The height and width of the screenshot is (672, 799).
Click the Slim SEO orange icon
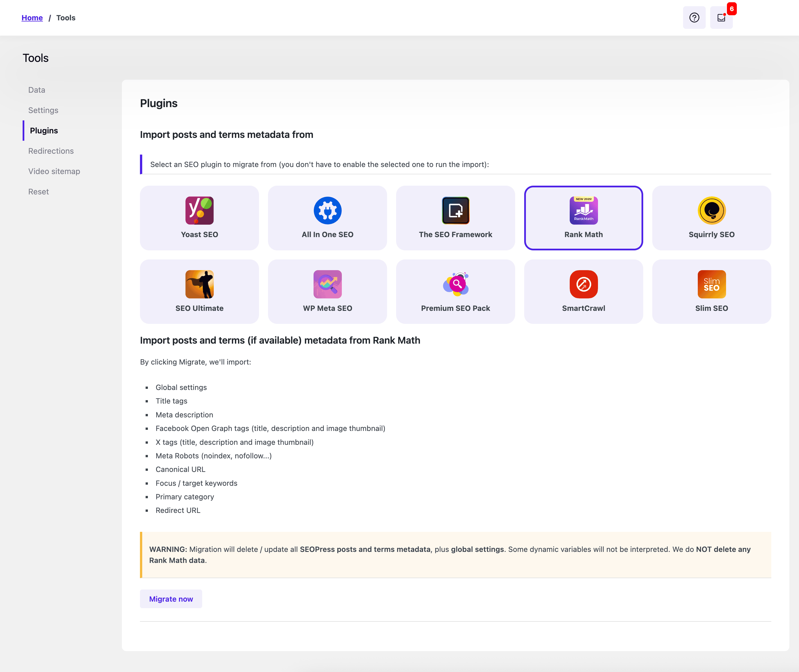tap(712, 284)
